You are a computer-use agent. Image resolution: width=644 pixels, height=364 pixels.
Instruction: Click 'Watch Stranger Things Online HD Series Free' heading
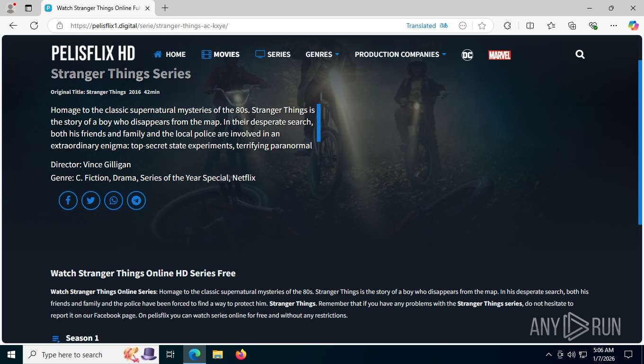point(143,273)
